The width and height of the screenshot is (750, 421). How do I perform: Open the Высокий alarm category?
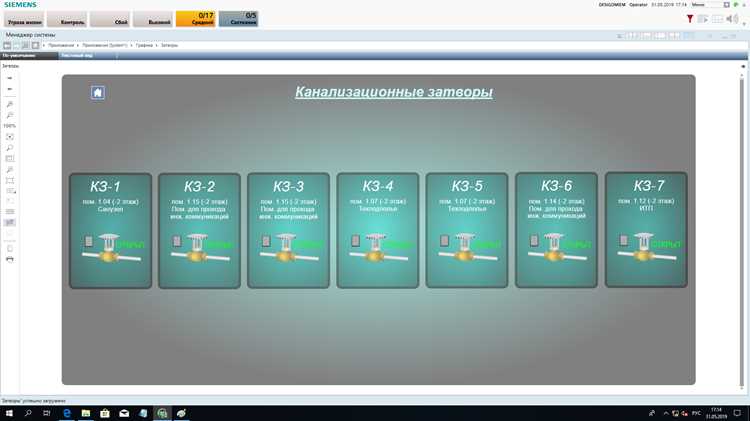coord(153,19)
